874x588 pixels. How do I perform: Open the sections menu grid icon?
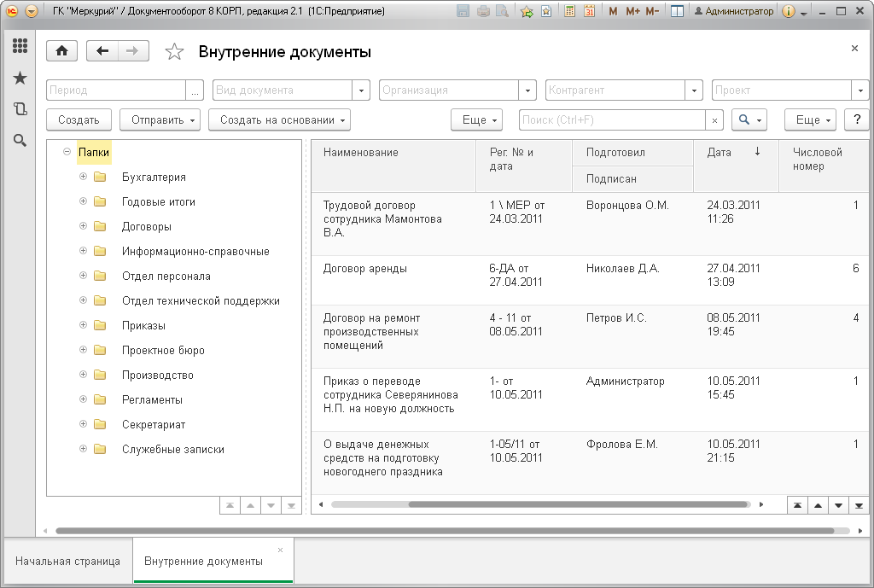20,46
